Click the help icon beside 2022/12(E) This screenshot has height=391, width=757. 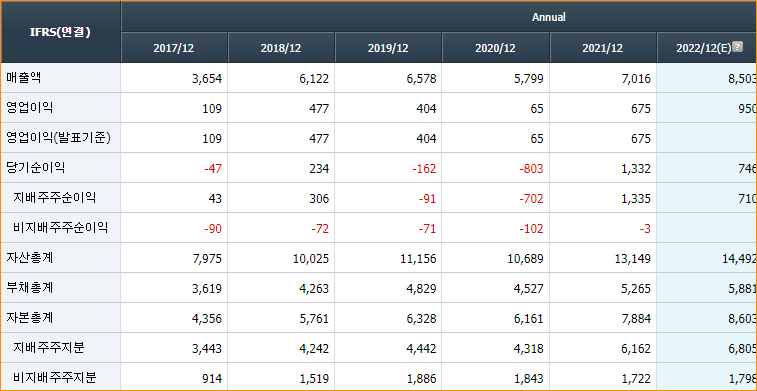pos(738,47)
